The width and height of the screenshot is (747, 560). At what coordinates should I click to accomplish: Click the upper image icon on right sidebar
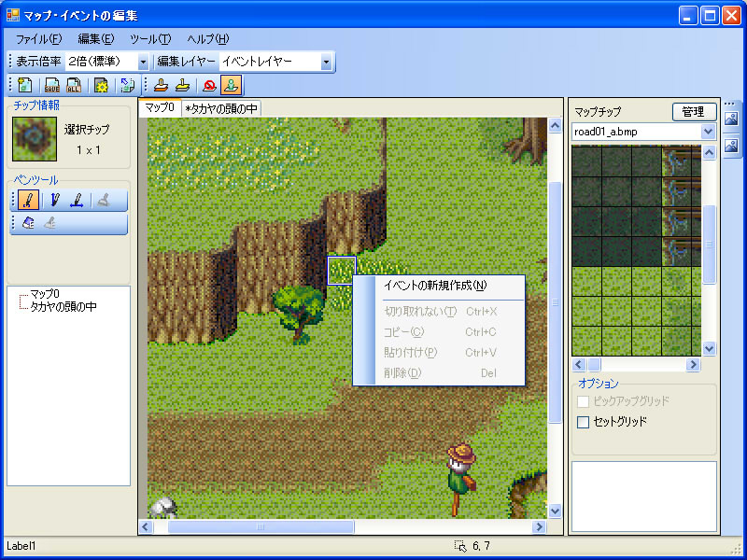tap(731, 119)
